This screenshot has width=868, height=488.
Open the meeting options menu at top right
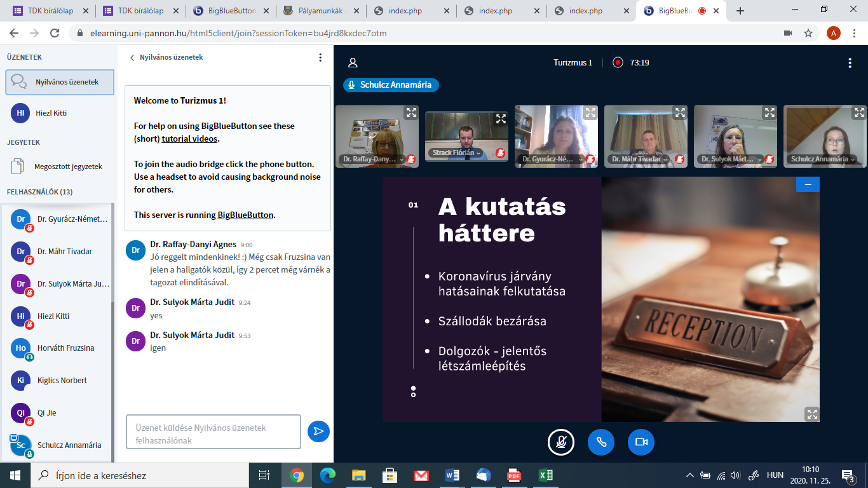tap(850, 63)
